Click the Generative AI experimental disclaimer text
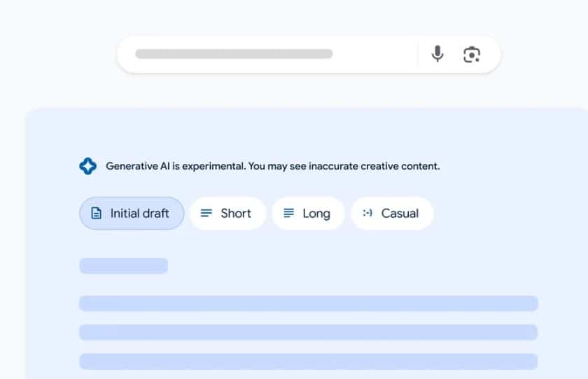588x379 pixels. (272, 167)
